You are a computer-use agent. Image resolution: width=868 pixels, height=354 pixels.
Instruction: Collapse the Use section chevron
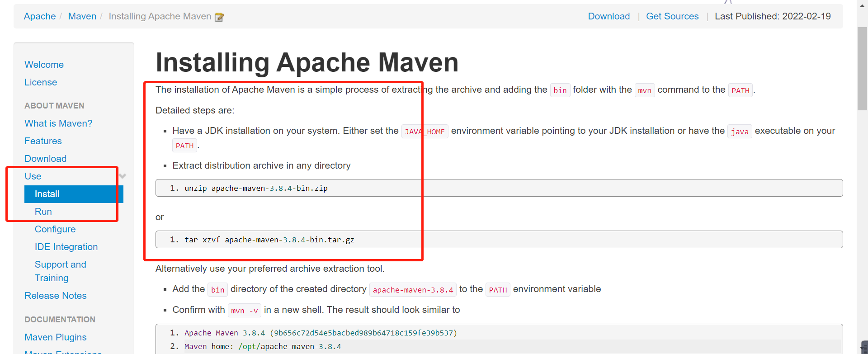tap(123, 176)
